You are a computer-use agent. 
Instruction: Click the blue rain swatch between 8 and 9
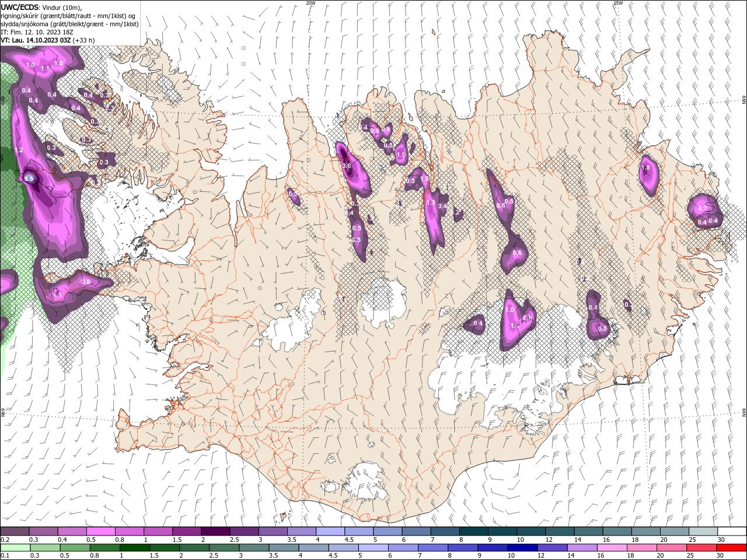(462, 548)
